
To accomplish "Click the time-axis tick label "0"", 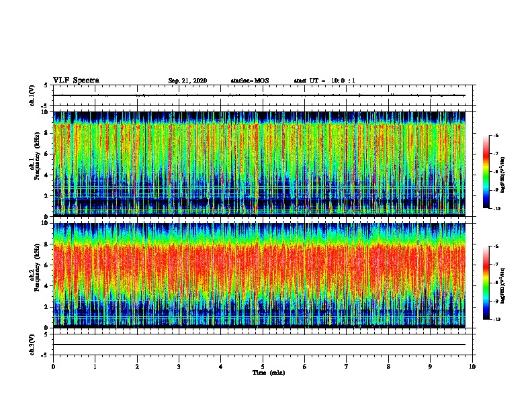I will (x=53, y=367).
